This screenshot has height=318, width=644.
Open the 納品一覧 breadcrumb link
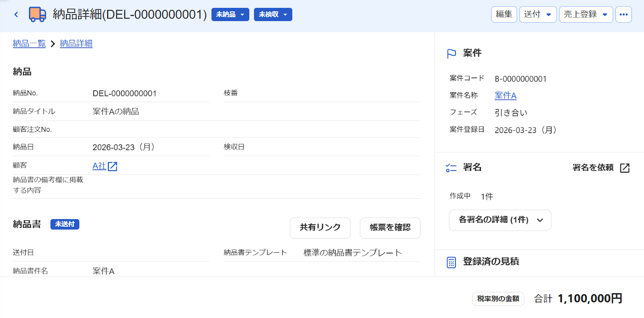29,44
